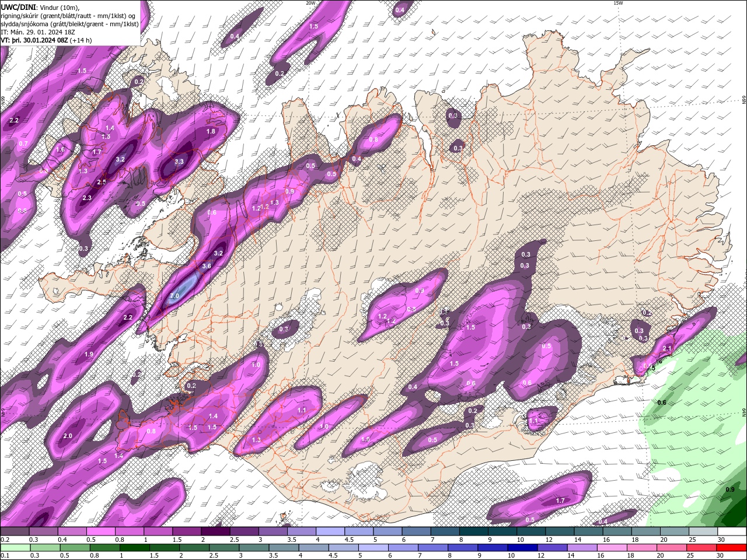Select upper legend swatch starting at 7
This screenshot has width=747, height=560.
click(445, 531)
